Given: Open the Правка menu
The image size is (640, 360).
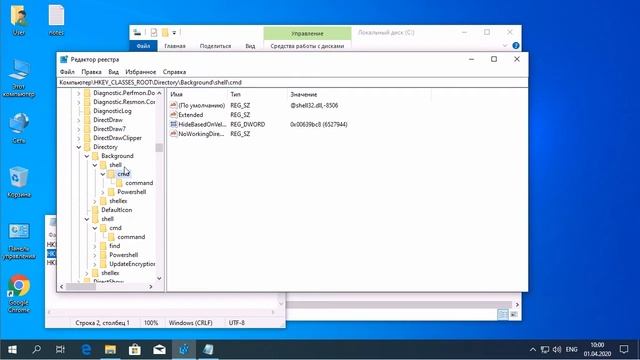Looking at the screenshot, I should coord(91,72).
